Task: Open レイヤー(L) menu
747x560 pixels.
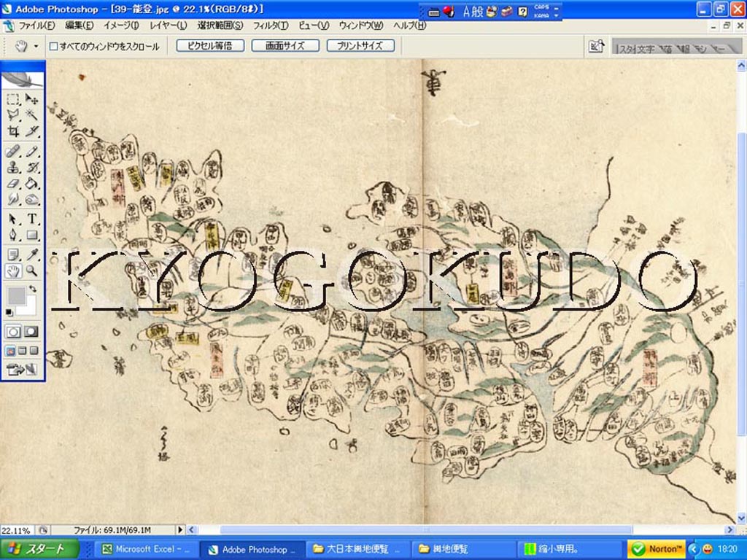Action: click(x=169, y=26)
